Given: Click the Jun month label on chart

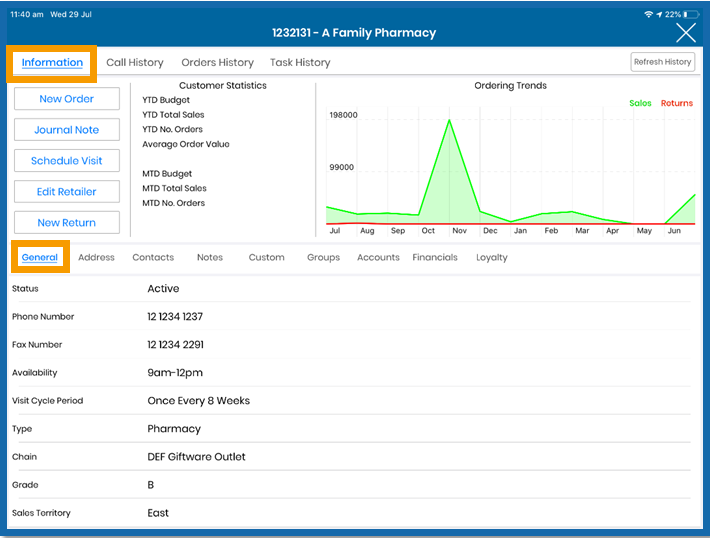Looking at the screenshot, I should pyautogui.click(x=674, y=231).
